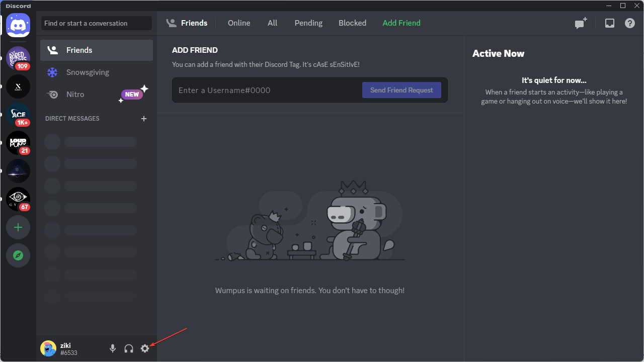Open the Nitro page
644x362 pixels.
click(x=97, y=95)
